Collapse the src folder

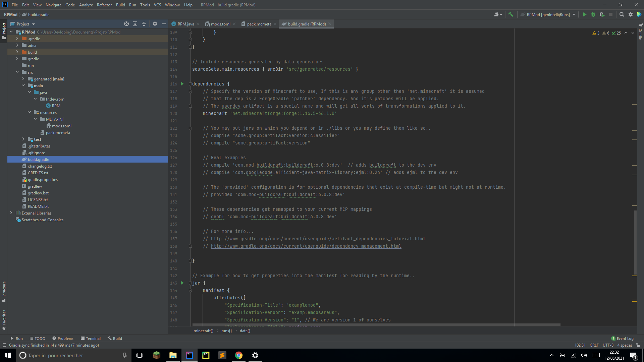click(17, 72)
